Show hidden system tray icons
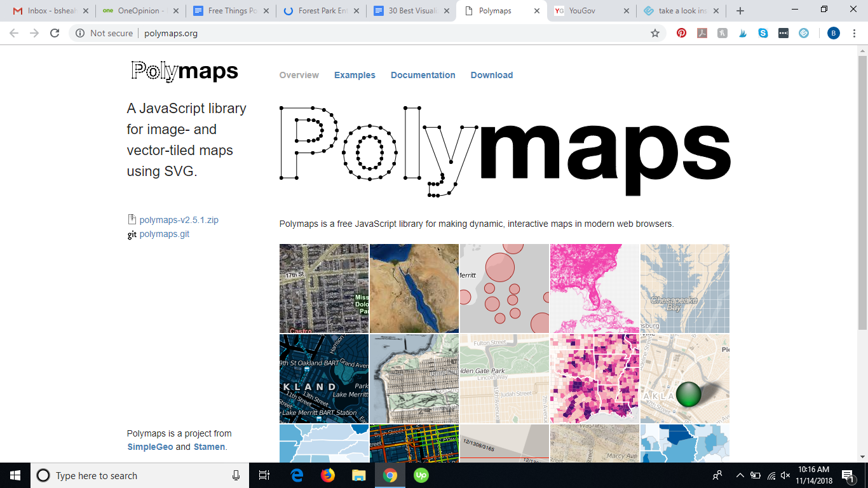 (740, 475)
